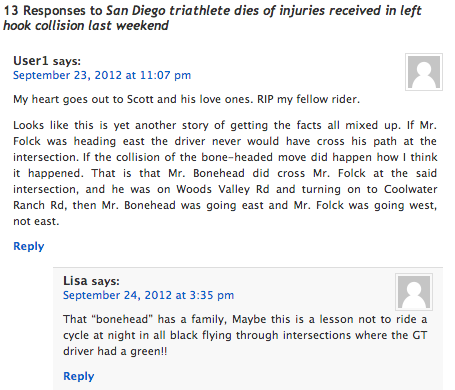The image size is (455, 390).
Task: Click 'Coolwater' at the end of a comment line
Action: coord(410,189)
